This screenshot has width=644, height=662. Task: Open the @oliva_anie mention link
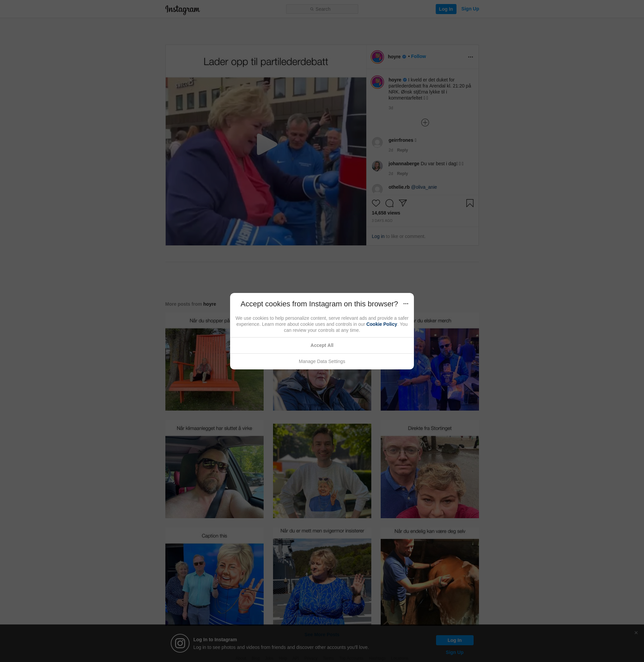(x=424, y=187)
